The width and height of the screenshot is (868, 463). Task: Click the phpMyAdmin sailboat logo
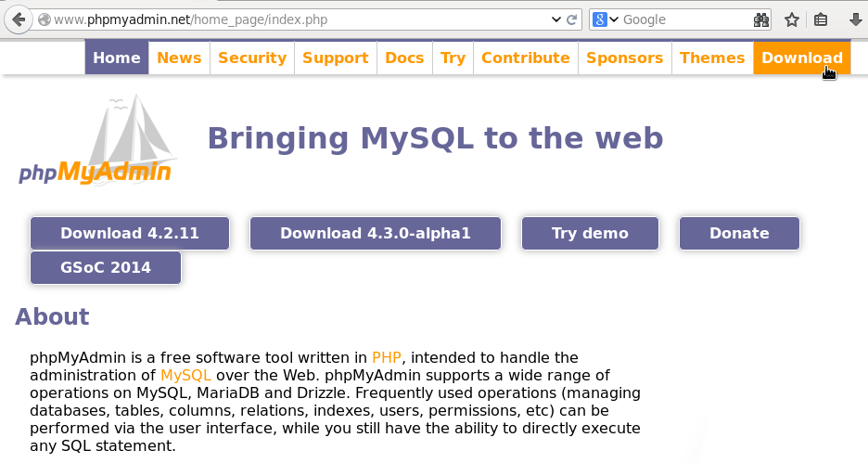coord(96,140)
